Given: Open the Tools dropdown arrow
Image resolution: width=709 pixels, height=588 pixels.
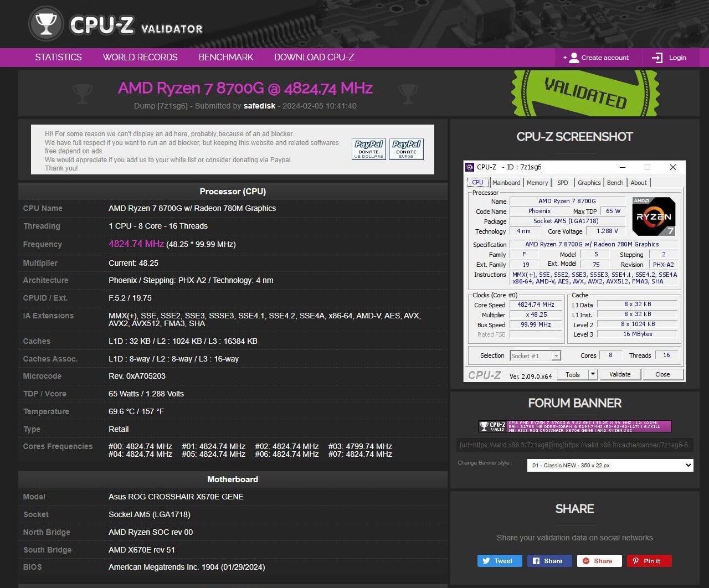Looking at the screenshot, I should point(593,374).
